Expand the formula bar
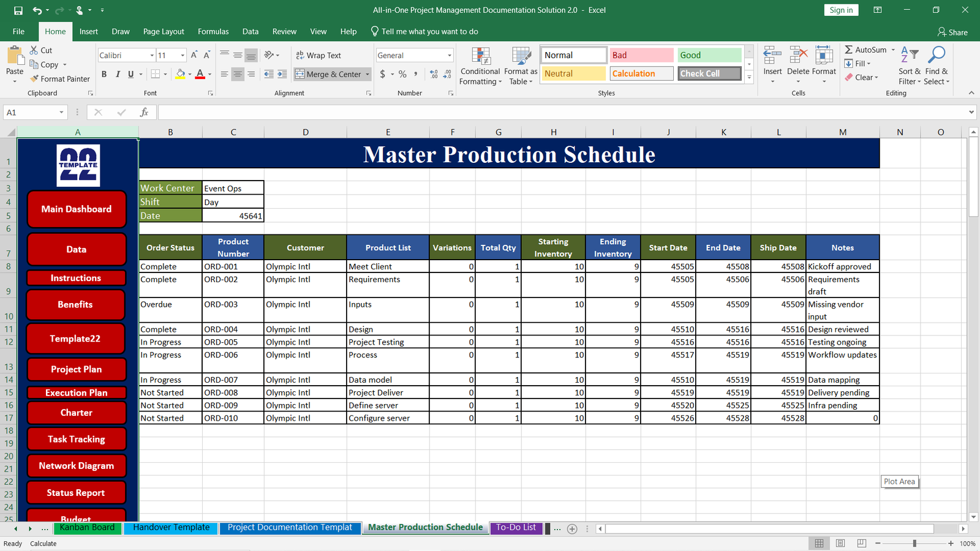 (971, 112)
